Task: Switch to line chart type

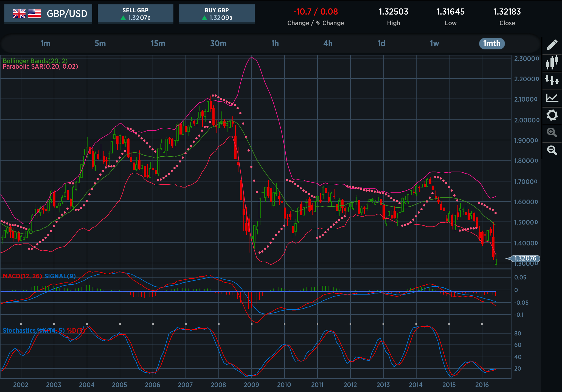Action: pyautogui.click(x=552, y=98)
